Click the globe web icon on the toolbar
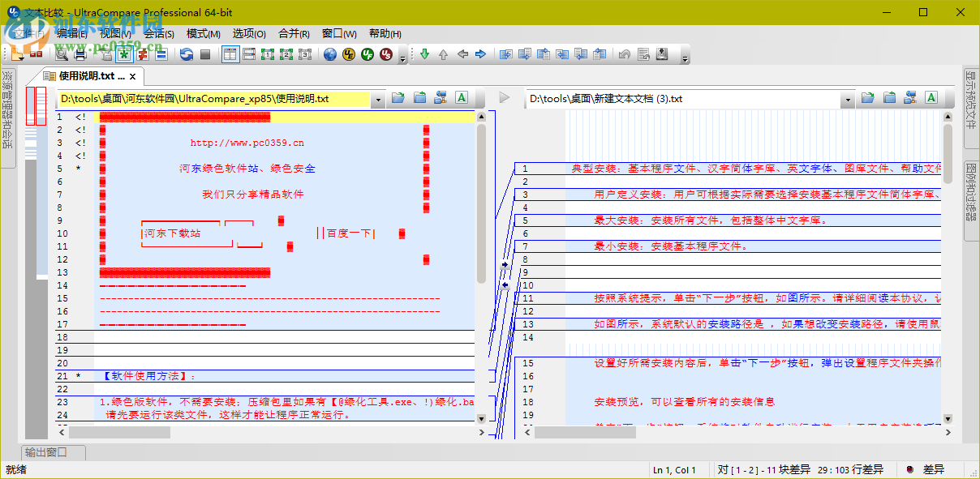The width and height of the screenshot is (980, 479). (x=329, y=55)
